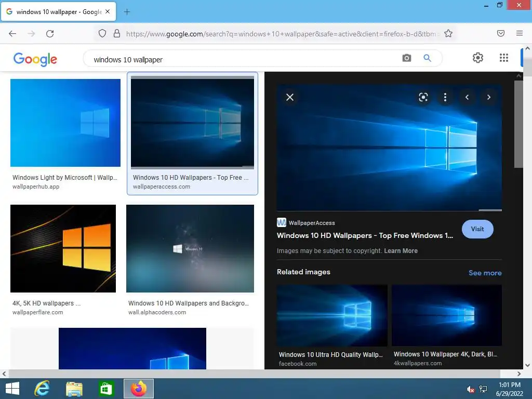Viewport: 532px width, 399px height.
Task: Click See more related images
Action: [485, 273]
